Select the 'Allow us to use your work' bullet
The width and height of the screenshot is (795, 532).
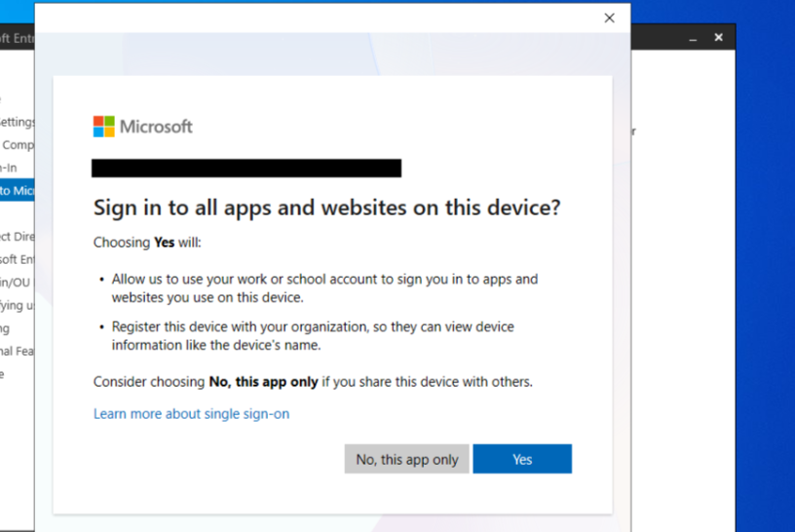coord(324,288)
